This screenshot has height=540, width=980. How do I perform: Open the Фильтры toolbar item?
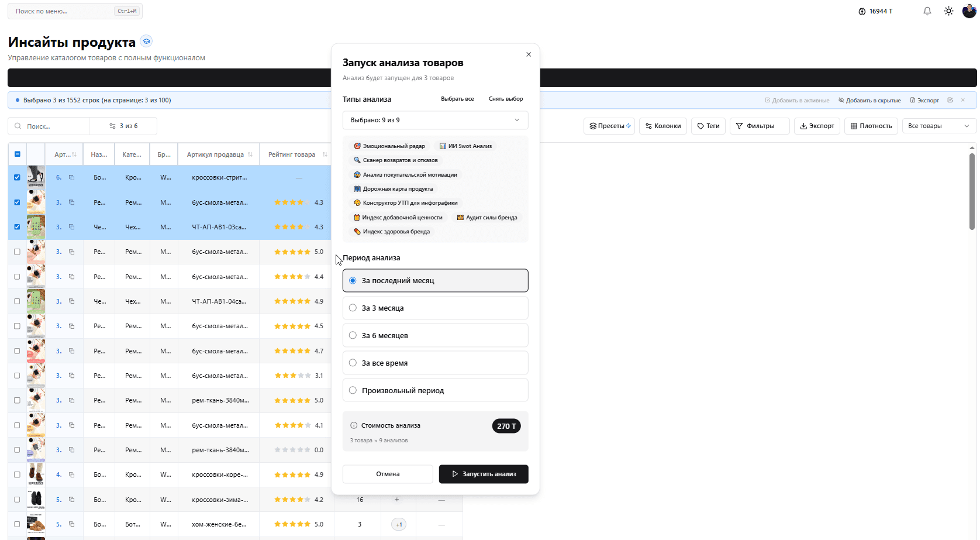pyautogui.click(x=759, y=126)
